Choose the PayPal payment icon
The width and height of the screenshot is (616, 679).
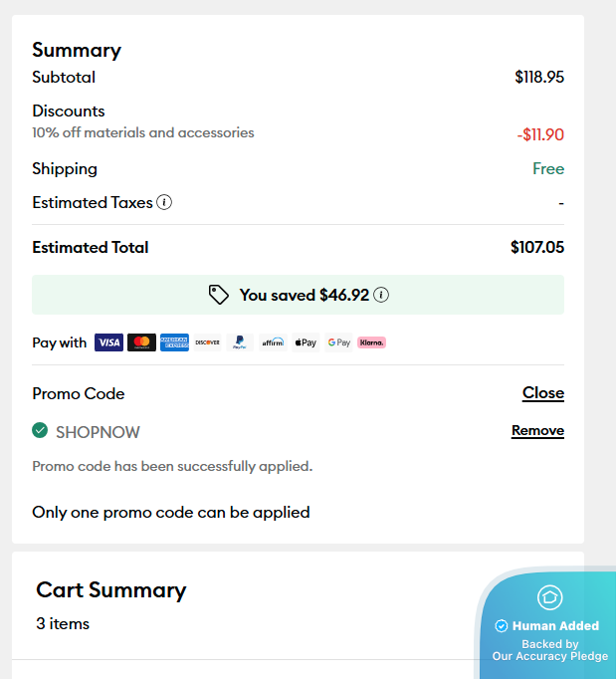pyautogui.click(x=240, y=342)
